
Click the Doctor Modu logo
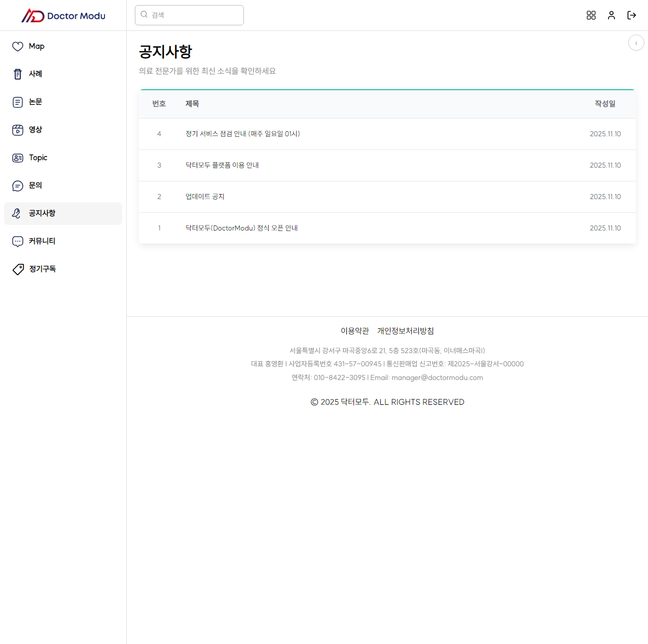coord(63,16)
